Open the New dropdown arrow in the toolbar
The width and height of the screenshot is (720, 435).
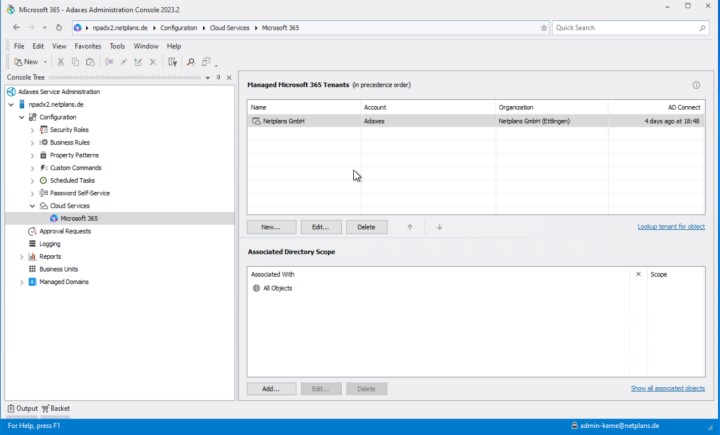coord(45,62)
